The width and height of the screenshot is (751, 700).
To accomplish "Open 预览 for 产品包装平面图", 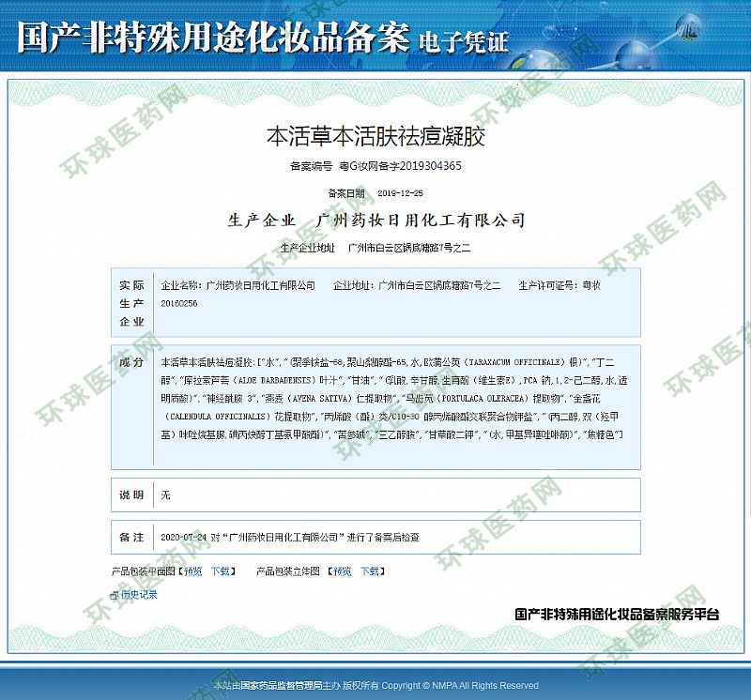I will (x=192, y=571).
